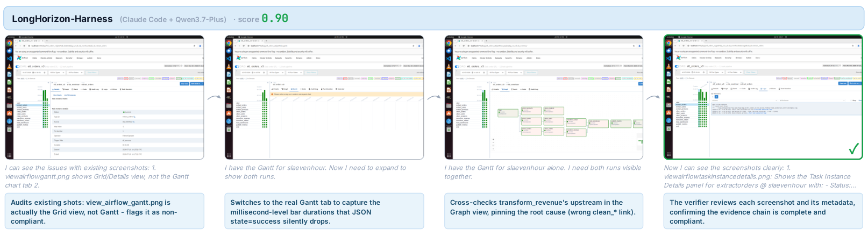The image size is (868, 236).
Task: Click Chrome dock icon in first thumbnail
Action: pos(9,43)
